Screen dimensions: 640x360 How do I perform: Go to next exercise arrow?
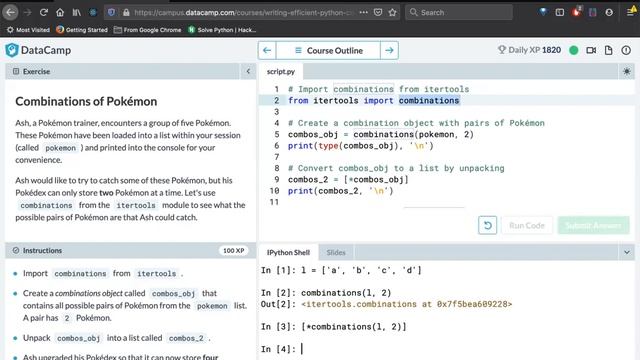(389, 50)
